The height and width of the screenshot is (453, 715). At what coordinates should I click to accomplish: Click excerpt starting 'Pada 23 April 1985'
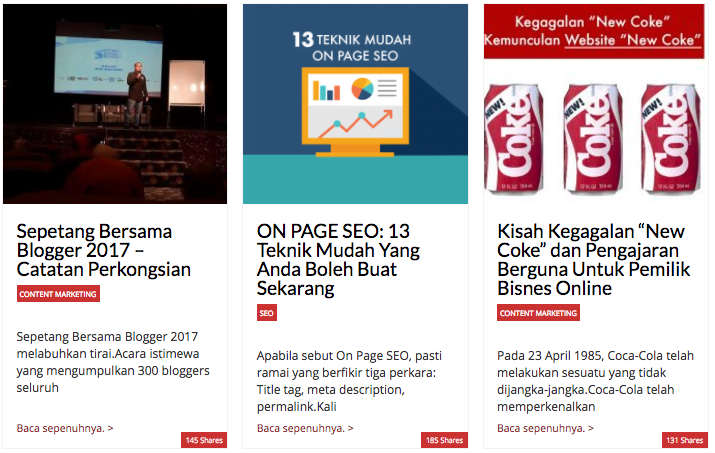click(x=596, y=381)
